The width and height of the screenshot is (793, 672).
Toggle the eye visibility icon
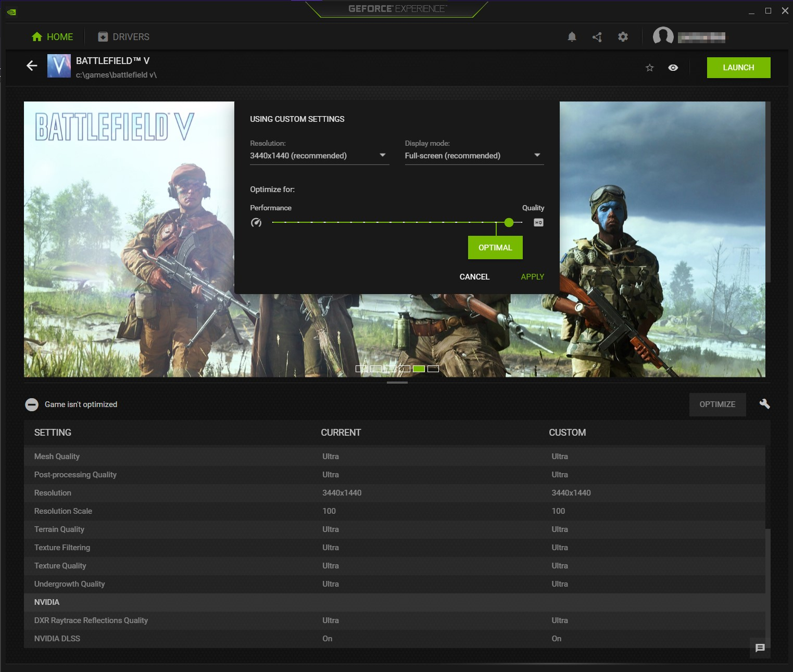(x=673, y=68)
